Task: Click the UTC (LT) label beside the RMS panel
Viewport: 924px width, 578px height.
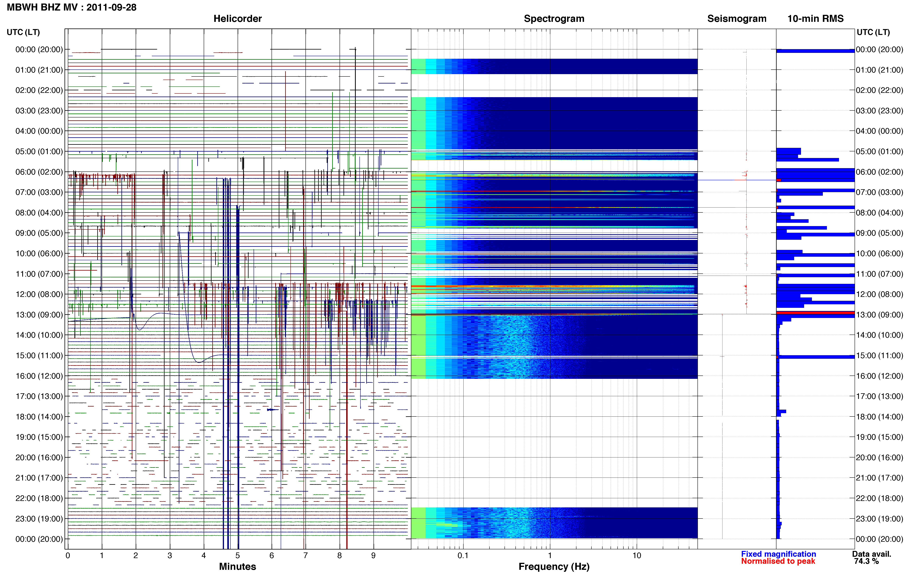Action: point(873,32)
